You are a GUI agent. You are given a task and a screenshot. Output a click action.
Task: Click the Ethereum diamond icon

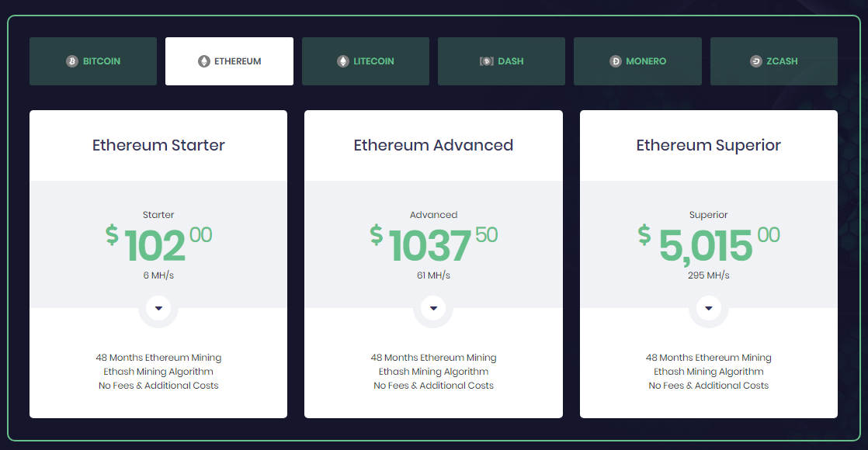(x=204, y=61)
